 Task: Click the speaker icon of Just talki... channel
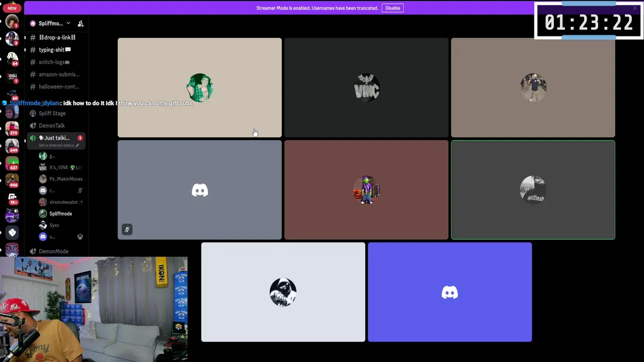33,138
